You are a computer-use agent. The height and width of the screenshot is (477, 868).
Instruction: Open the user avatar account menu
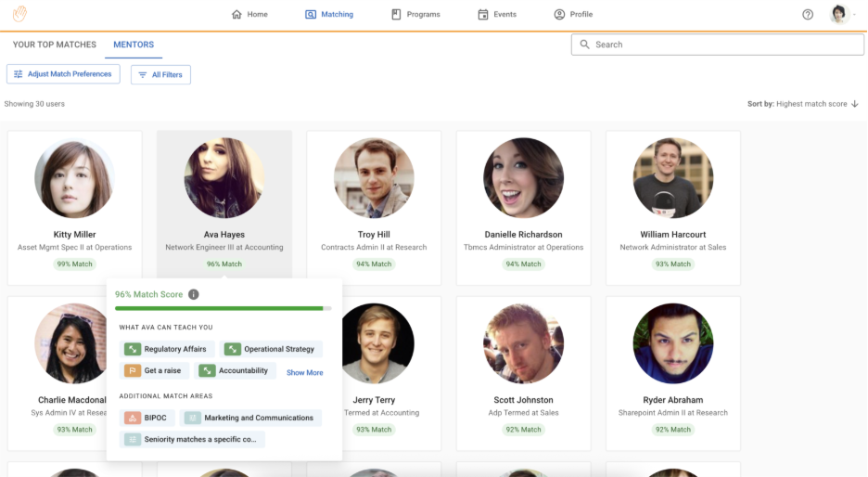pyautogui.click(x=839, y=15)
